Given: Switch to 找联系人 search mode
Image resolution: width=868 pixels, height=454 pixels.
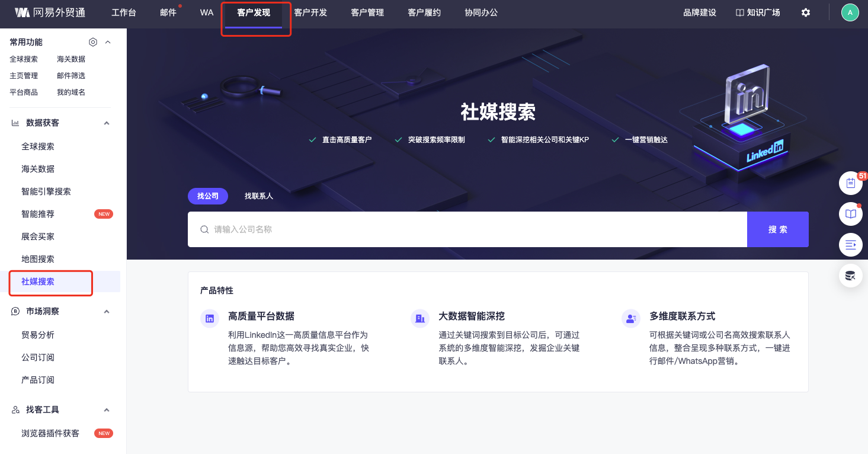Looking at the screenshot, I should [x=259, y=196].
